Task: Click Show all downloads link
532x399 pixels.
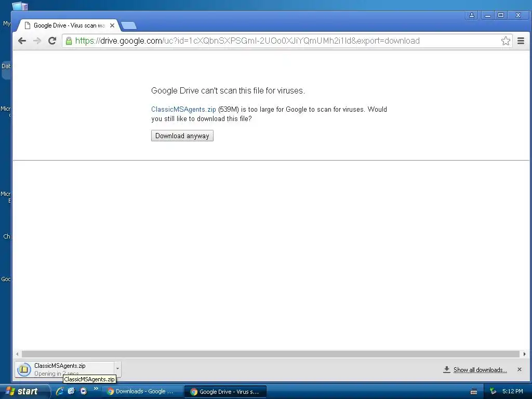Action: 480,370
